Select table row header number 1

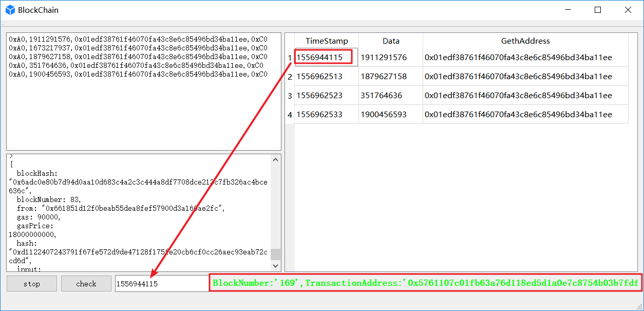(x=290, y=57)
